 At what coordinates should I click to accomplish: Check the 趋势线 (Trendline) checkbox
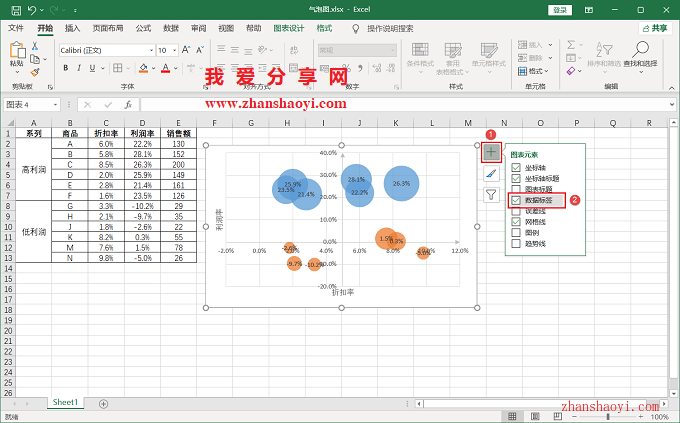coord(516,243)
